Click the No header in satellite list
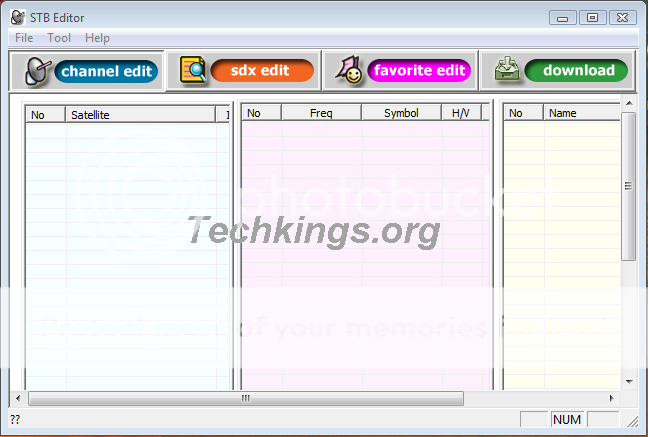648x437 pixels. click(x=45, y=115)
